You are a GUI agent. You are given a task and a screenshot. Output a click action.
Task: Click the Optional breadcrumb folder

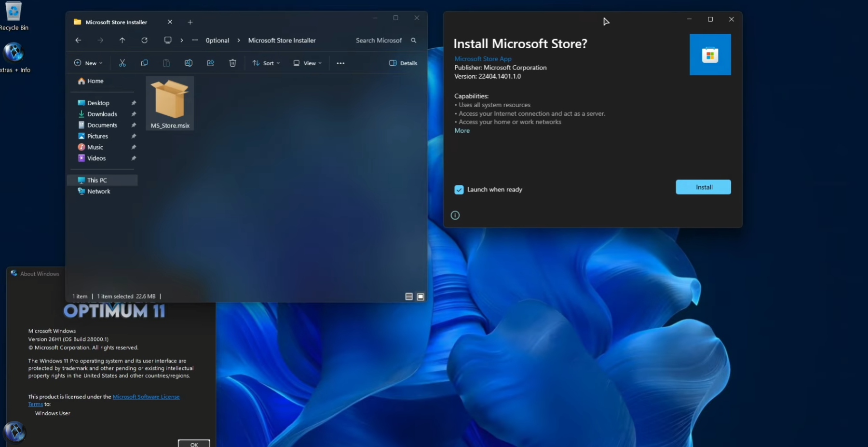(217, 41)
